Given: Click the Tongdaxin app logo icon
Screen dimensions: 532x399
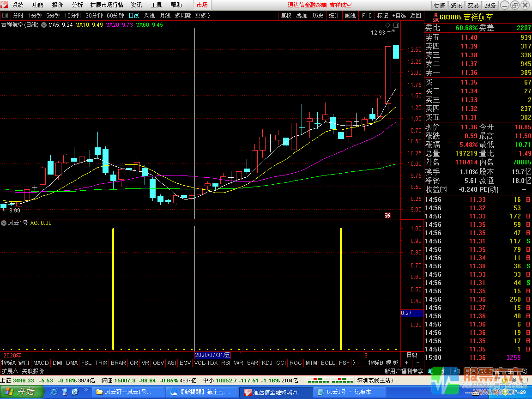Looking at the screenshot, I should pyautogui.click(x=4, y=5).
